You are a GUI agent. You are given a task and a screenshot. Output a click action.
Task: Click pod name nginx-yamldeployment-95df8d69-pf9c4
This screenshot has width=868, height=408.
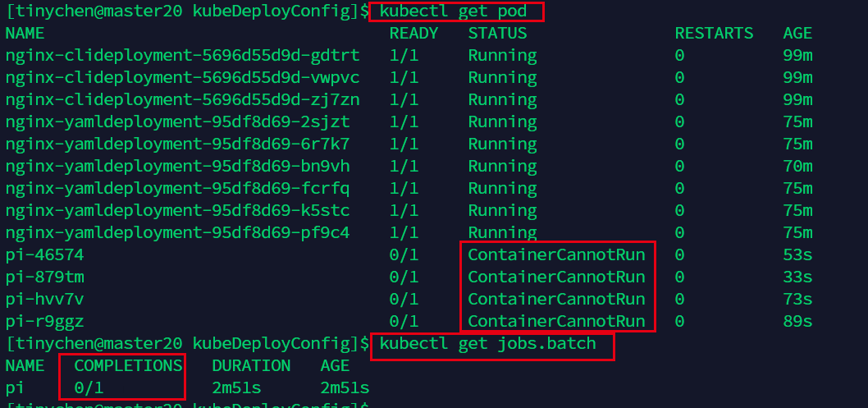177,233
